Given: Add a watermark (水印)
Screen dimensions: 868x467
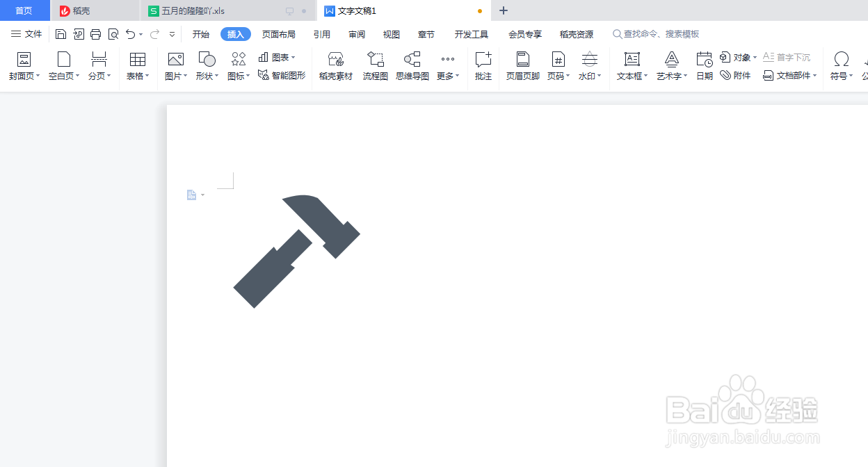Looking at the screenshot, I should coord(590,67).
